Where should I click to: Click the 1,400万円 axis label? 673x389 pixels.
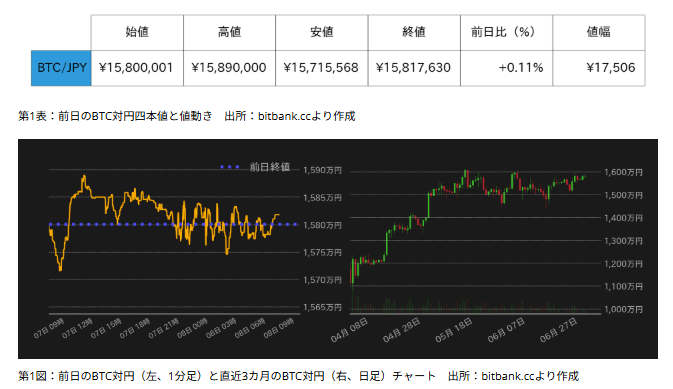pos(623,218)
